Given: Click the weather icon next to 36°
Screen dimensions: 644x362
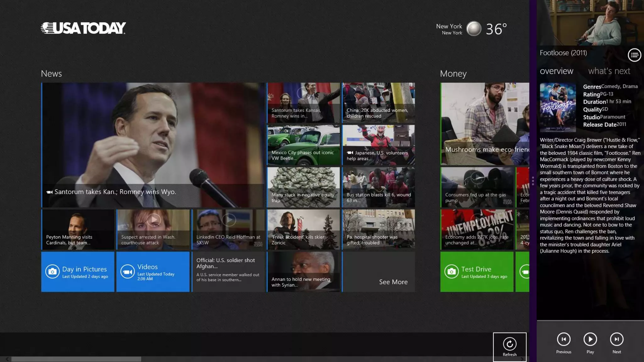Looking at the screenshot, I should pos(474,29).
